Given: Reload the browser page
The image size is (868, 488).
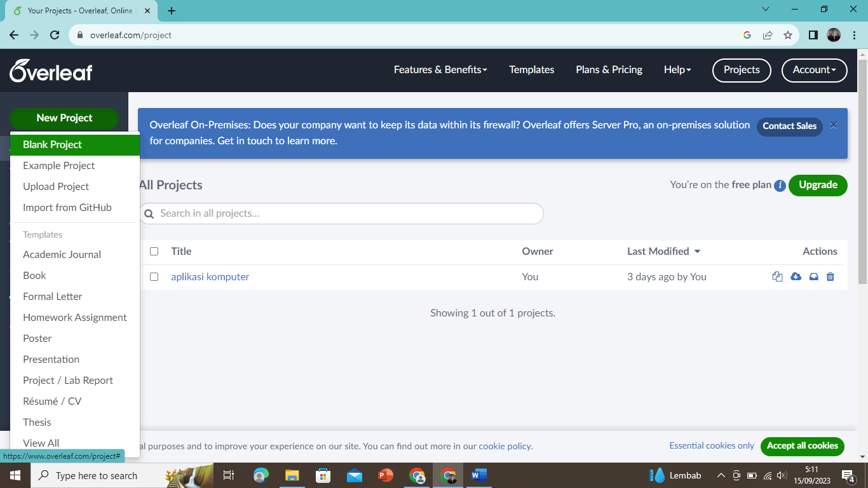Looking at the screenshot, I should click(x=55, y=35).
